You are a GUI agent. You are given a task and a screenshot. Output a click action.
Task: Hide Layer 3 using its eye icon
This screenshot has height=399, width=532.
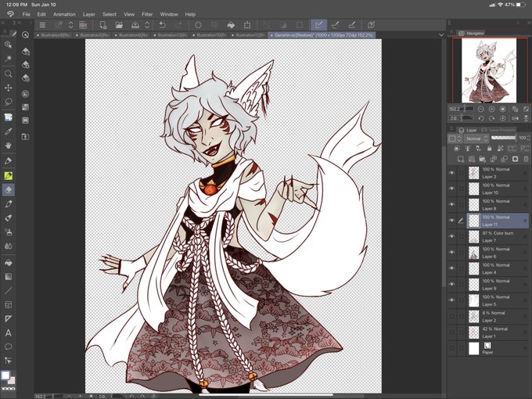pos(451,173)
